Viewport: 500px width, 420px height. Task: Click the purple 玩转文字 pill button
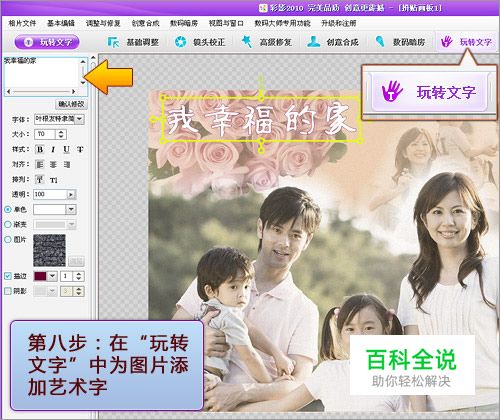tap(47, 42)
